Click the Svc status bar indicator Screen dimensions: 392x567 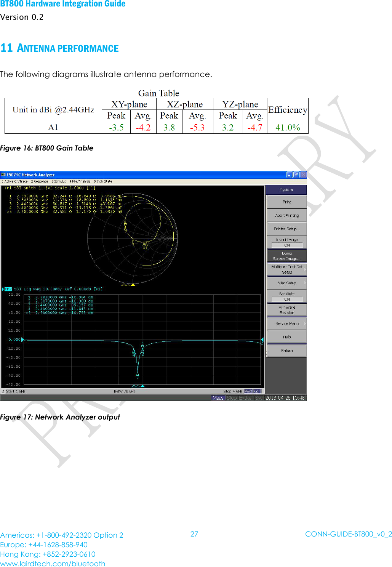click(x=259, y=398)
